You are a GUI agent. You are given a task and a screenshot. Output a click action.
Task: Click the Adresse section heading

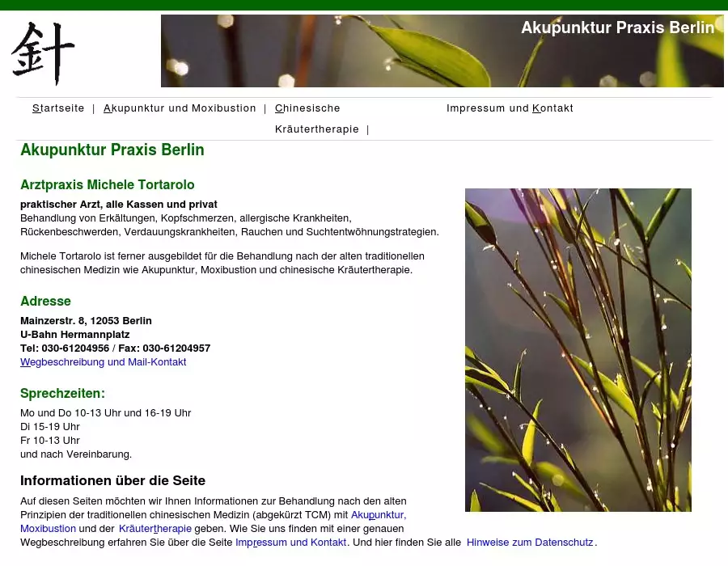click(x=45, y=302)
